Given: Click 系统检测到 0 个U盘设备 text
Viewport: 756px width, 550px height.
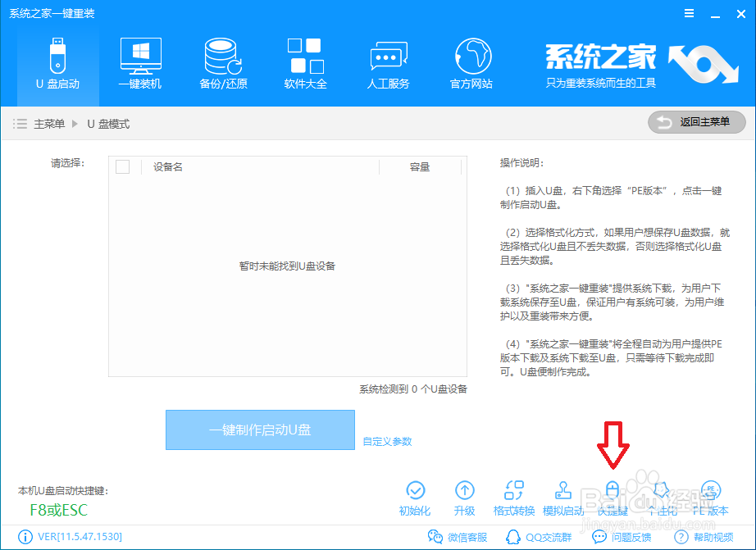Looking at the screenshot, I should (413, 389).
